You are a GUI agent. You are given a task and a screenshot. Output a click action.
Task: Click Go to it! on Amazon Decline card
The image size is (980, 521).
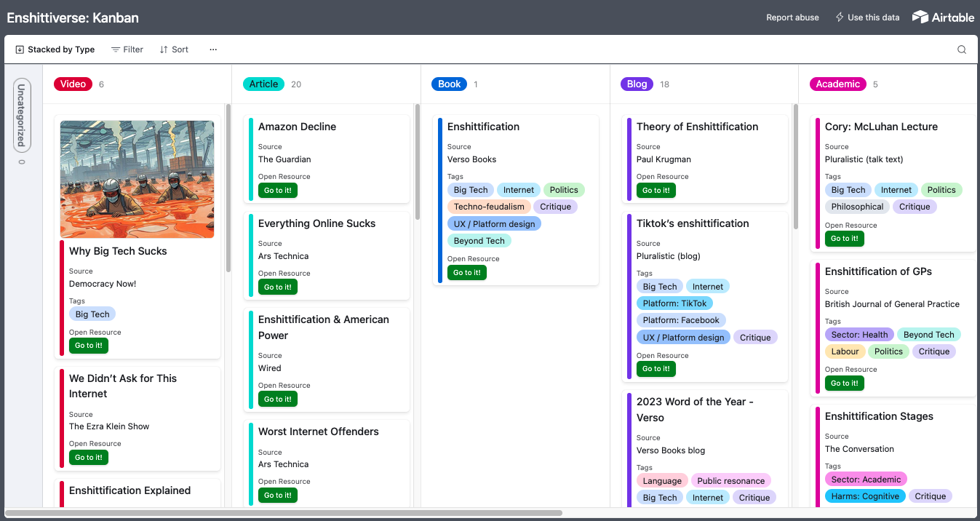tap(278, 191)
